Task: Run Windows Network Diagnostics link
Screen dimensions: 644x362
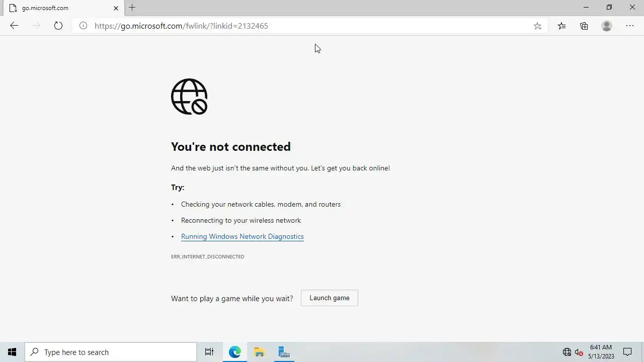Action: [x=243, y=236]
